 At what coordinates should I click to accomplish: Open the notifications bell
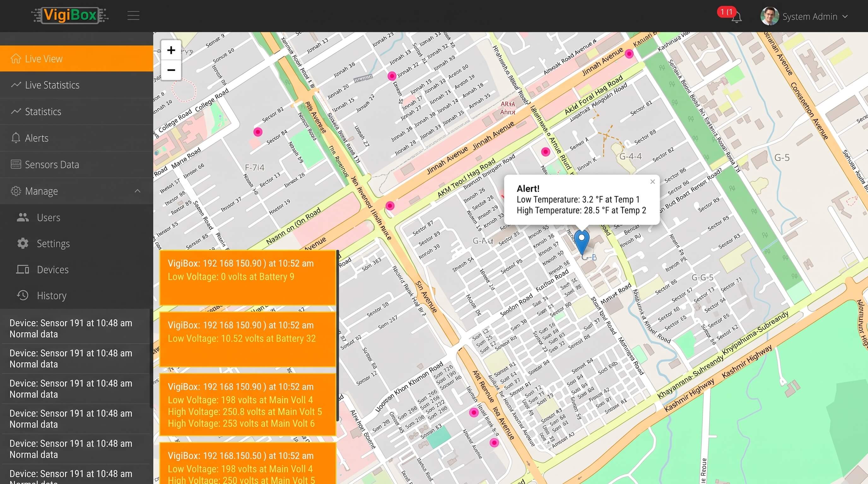[736, 18]
